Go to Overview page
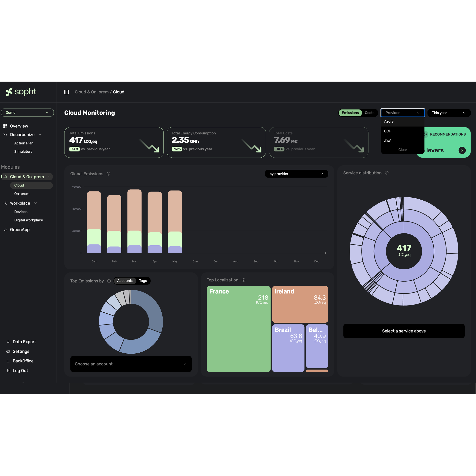The image size is (476, 476). tap(19, 126)
